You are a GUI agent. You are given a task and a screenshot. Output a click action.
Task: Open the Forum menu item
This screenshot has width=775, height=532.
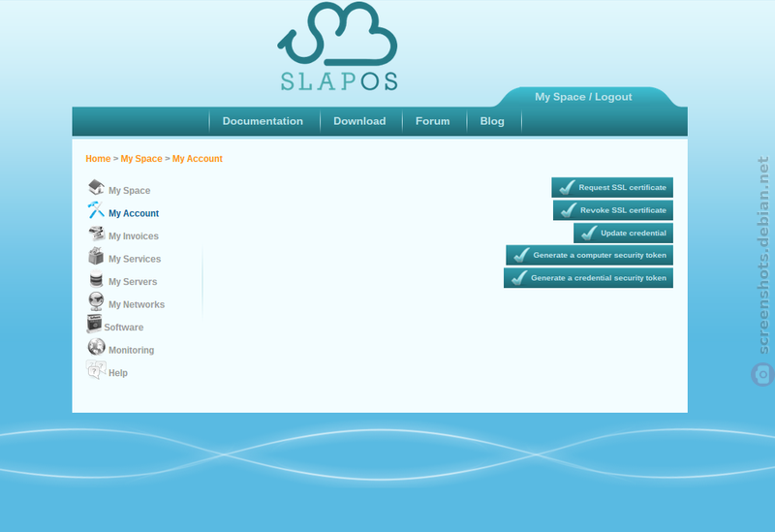432,121
